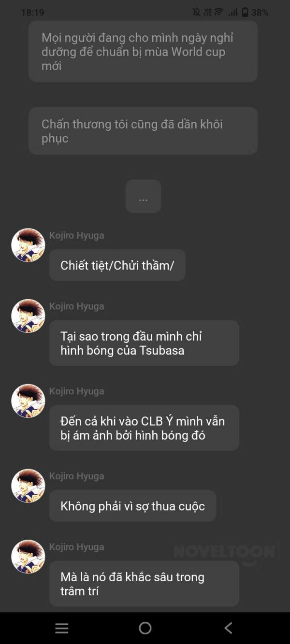This screenshot has width=290, height=644.
Task: Tap the Android back arrow icon
Action: coord(228,628)
